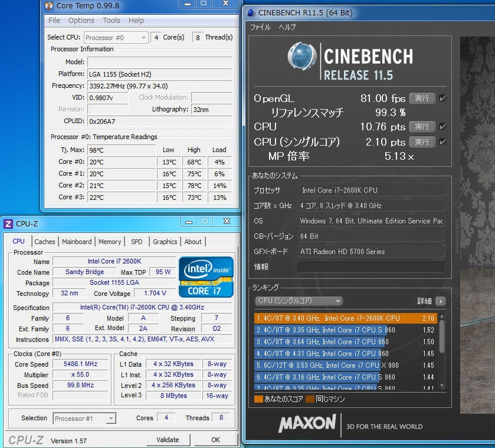This screenshot has width=495, height=448.
Task: Switch to the Graphics tab in CPU-Z
Action: 165,242
